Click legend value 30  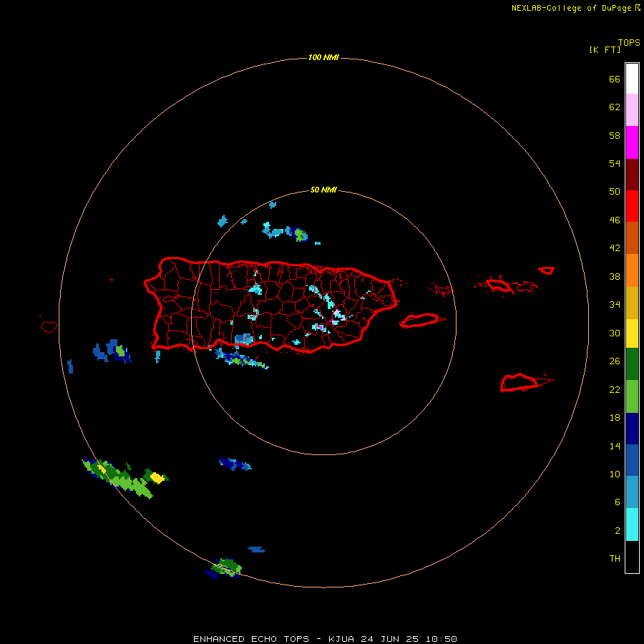(615, 333)
